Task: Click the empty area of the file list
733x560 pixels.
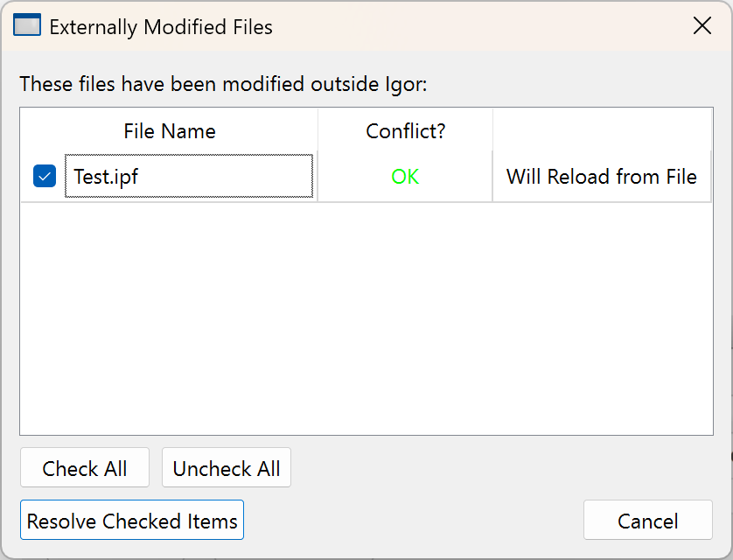Action: [366, 319]
